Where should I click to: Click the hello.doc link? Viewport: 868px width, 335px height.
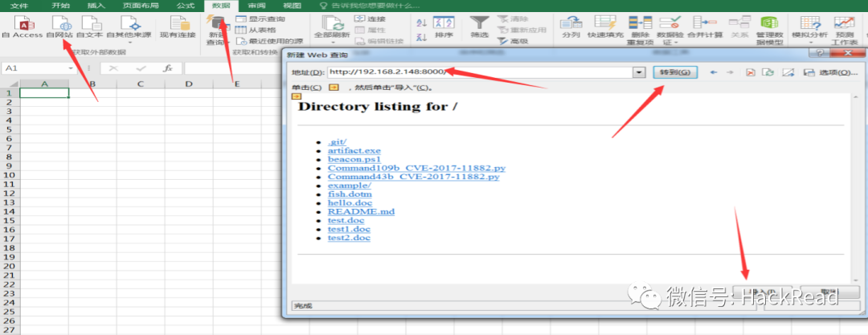click(350, 202)
